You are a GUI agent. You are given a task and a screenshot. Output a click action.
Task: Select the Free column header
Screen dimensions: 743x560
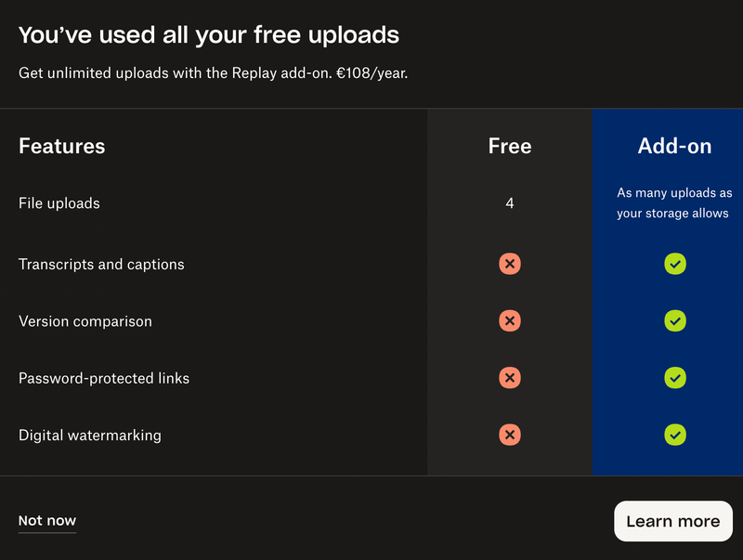click(x=510, y=146)
